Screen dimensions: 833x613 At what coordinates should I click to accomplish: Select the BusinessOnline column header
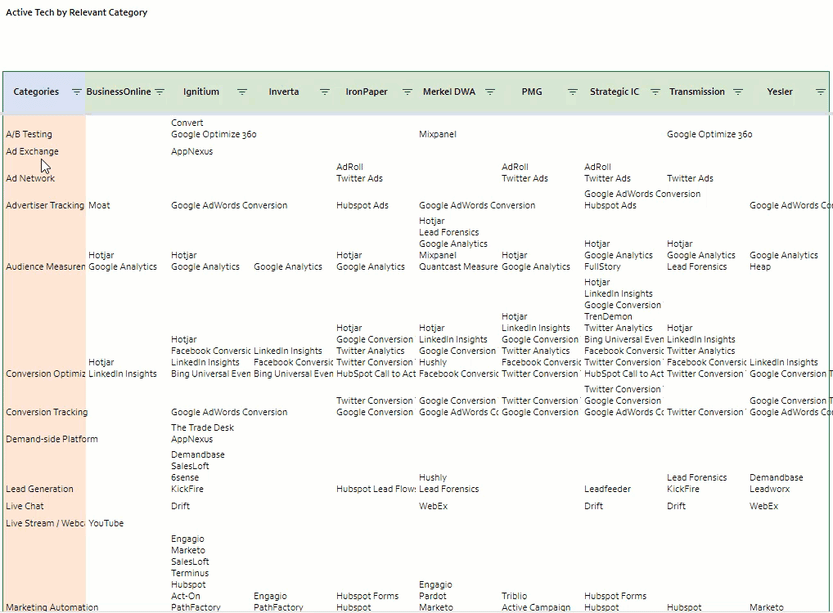(x=118, y=92)
